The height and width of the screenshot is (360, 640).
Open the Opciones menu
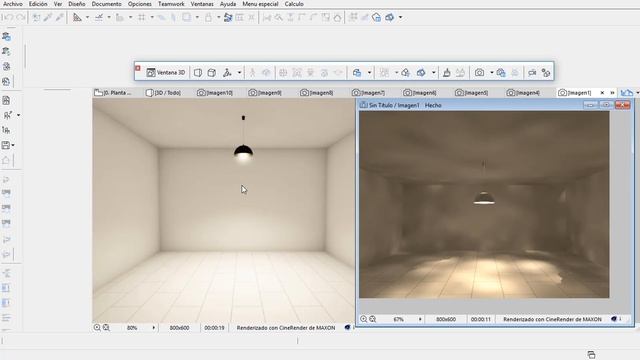click(x=140, y=4)
